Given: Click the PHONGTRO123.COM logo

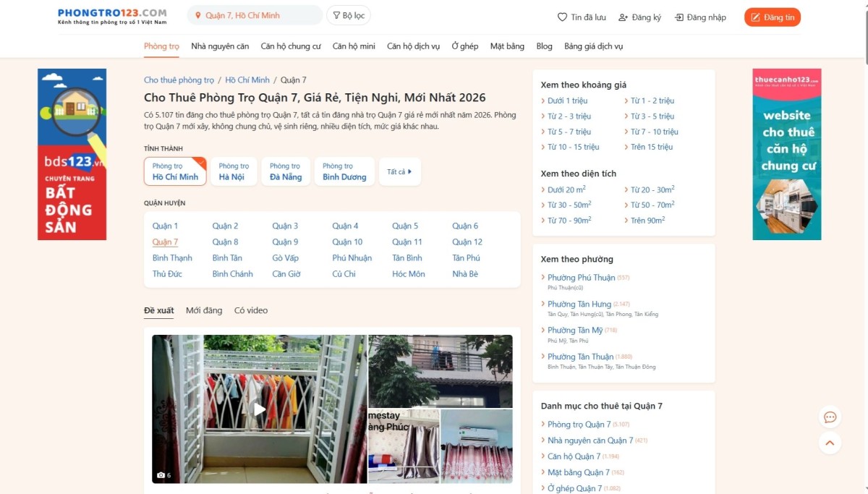Looking at the screenshot, I should pos(112,17).
